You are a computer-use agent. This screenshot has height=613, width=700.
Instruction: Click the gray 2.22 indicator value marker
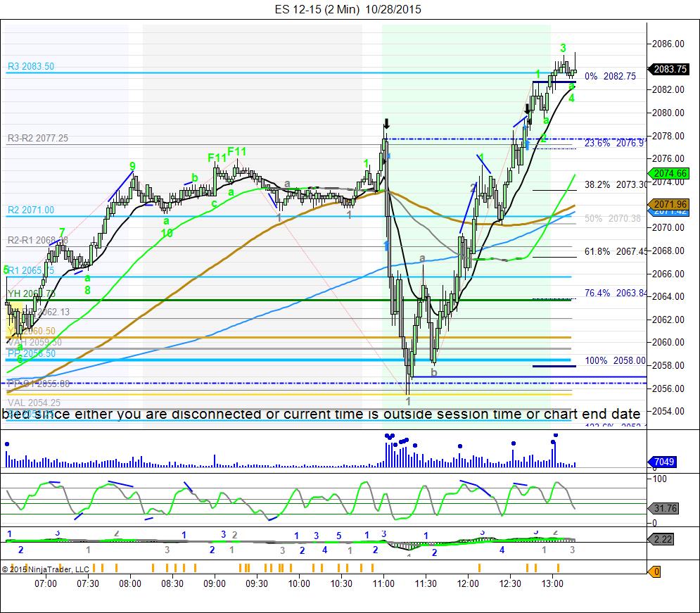[x=661, y=539]
